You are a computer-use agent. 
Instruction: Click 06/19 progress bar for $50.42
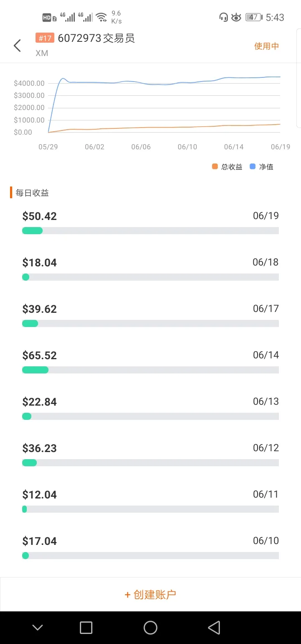click(150, 230)
